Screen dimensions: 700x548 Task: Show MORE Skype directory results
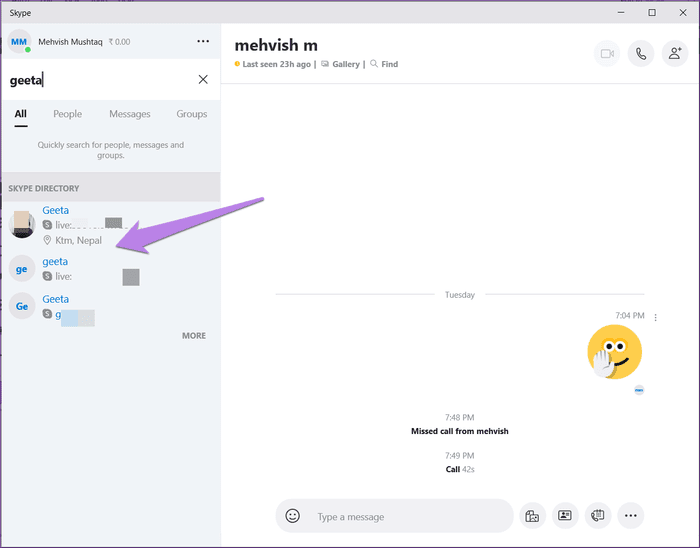click(194, 336)
